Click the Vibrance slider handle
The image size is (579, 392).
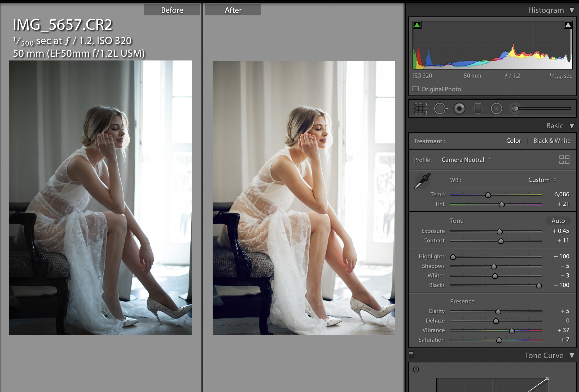[512, 330]
